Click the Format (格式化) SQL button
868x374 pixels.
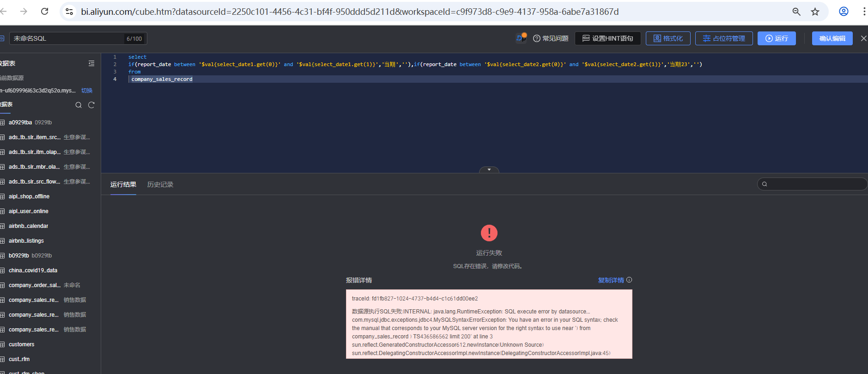pyautogui.click(x=668, y=38)
